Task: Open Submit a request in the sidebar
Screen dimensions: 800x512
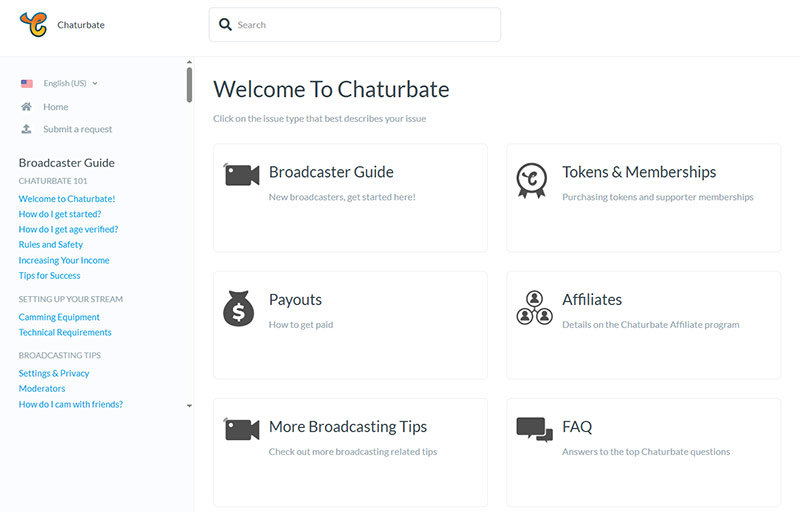Action: (x=78, y=129)
